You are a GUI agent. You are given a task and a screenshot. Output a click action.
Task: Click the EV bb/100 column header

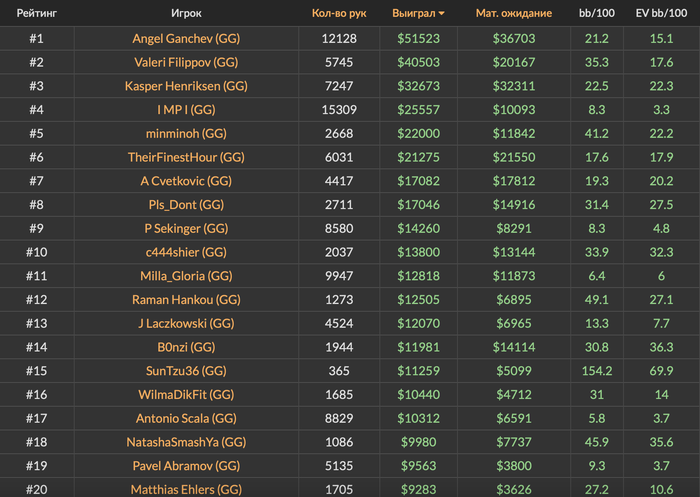[661, 13]
